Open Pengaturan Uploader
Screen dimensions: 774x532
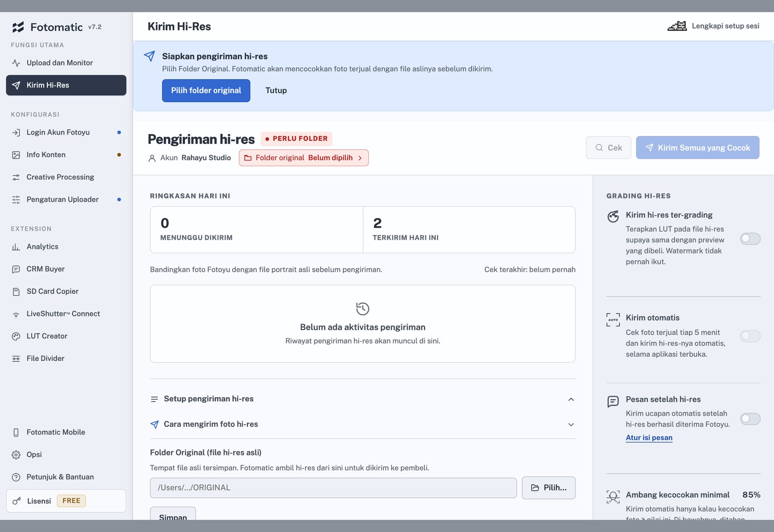click(66, 199)
